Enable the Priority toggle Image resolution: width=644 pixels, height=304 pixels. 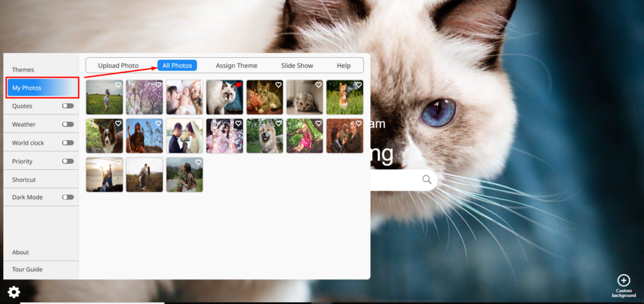tap(67, 161)
